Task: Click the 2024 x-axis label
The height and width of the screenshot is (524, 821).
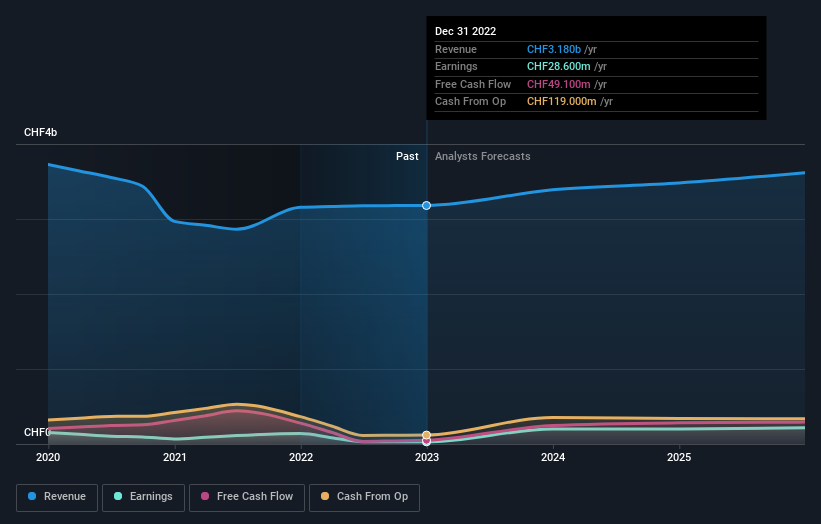Action: (553, 458)
